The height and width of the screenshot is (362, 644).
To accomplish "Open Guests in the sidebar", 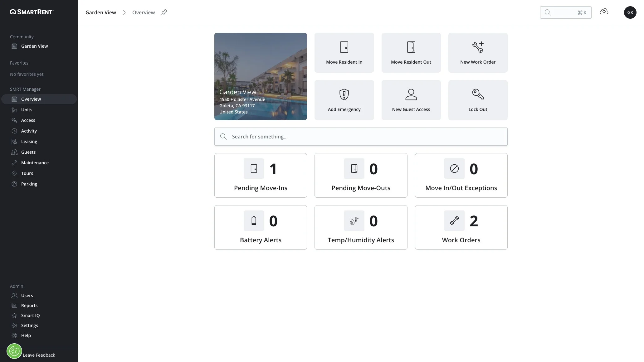I will pos(39,152).
